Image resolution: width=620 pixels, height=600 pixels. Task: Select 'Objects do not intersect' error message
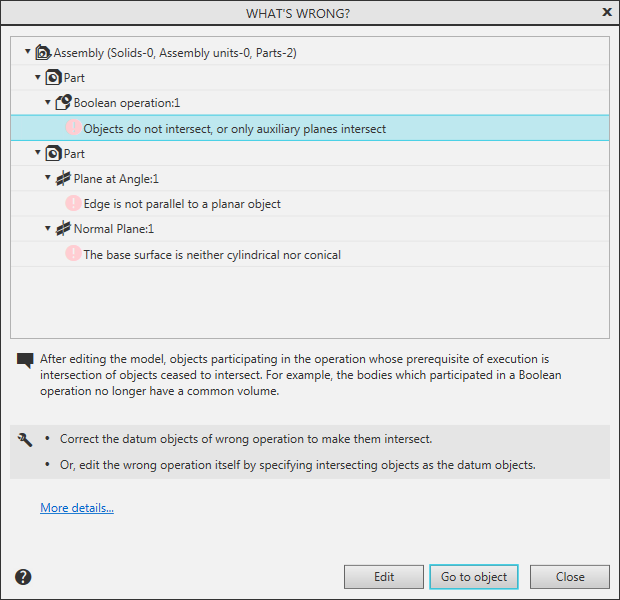234,129
